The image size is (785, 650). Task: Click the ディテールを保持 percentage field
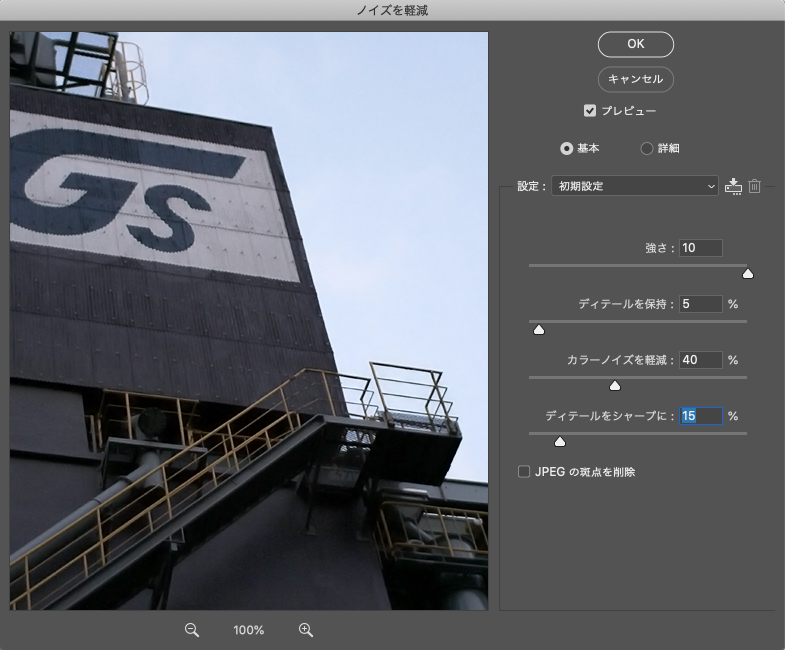(700, 304)
